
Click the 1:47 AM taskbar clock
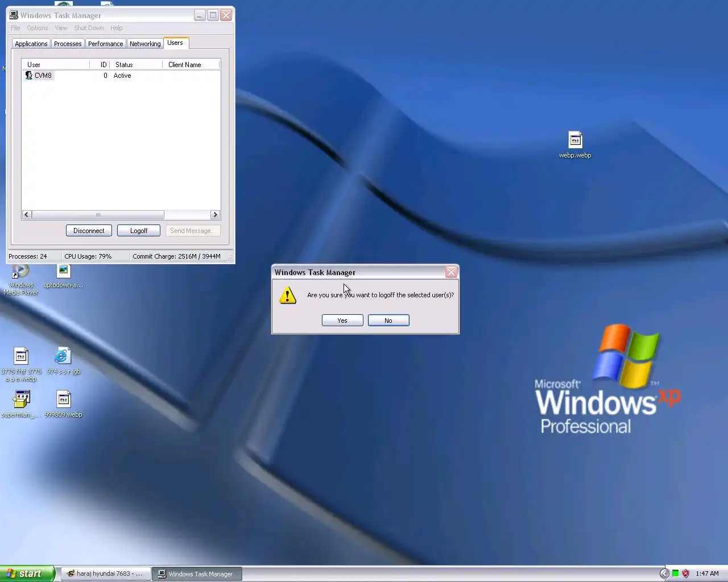pos(707,573)
